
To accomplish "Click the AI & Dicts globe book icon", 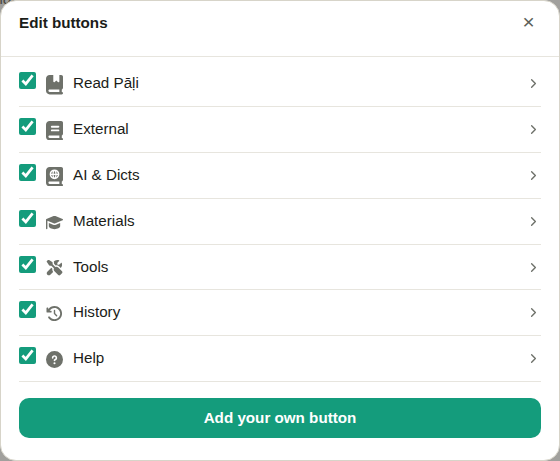I will (54, 176).
